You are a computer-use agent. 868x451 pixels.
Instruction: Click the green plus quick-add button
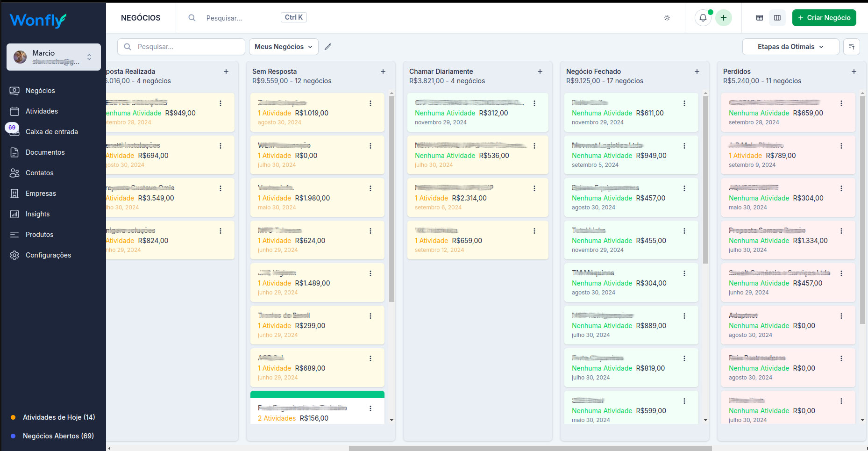(724, 18)
